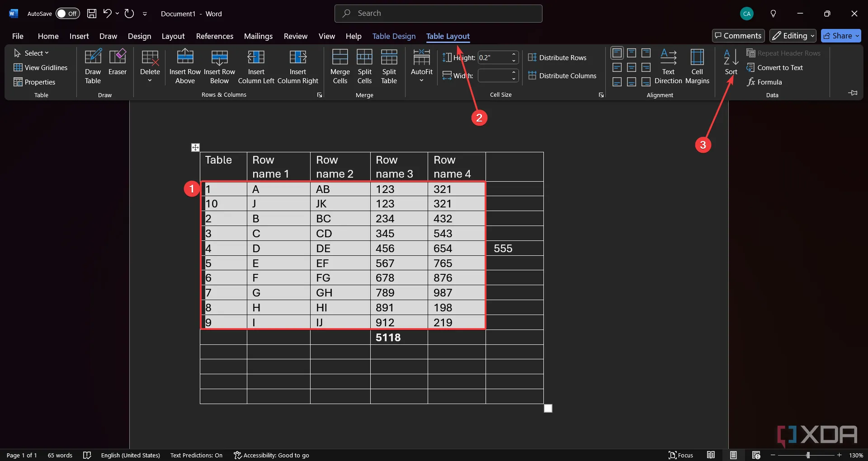The image size is (868, 461).
Task: Switch to the Home tab
Action: click(x=48, y=36)
